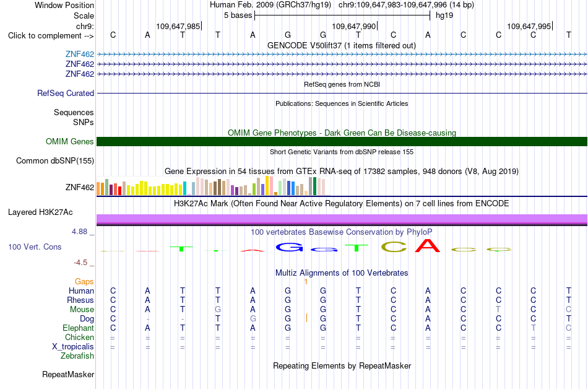Open 'RefSeq genes from NCBI' track title
Image resolution: width=588 pixels, height=389 pixels.
342,84
